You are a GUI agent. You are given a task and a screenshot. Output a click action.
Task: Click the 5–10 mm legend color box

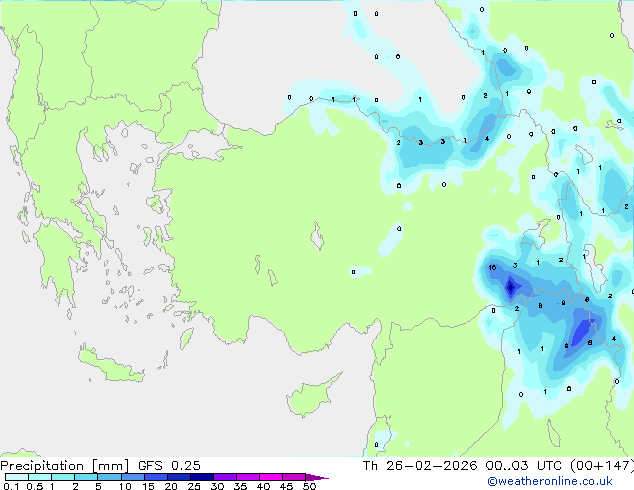point(109,477)
